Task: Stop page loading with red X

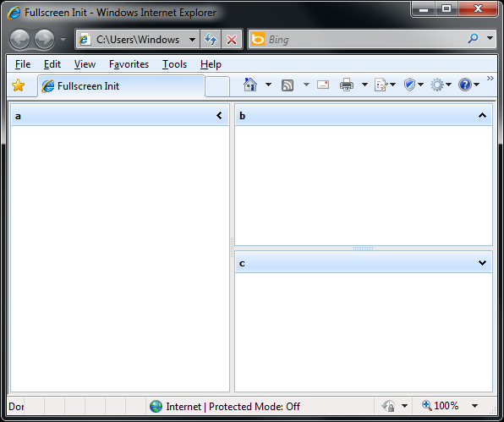Action: pos(232,40)
